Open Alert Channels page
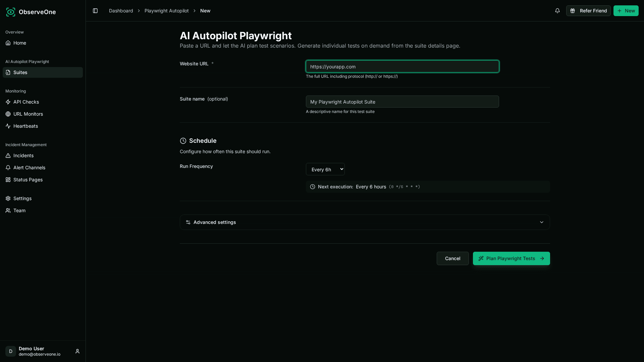The image size is (644, 362). 43,168
